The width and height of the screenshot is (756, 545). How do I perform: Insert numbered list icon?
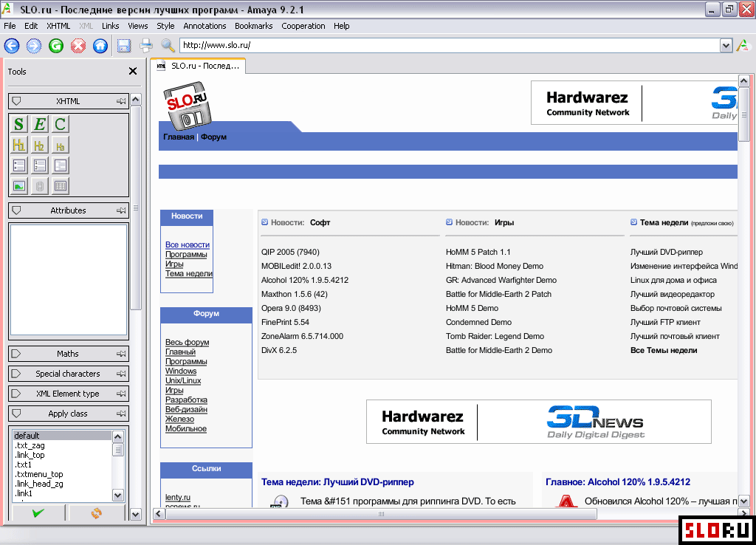[40, 165]
